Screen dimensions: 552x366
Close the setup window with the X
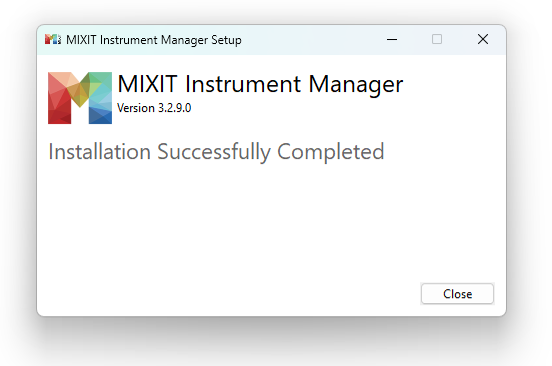483,39
